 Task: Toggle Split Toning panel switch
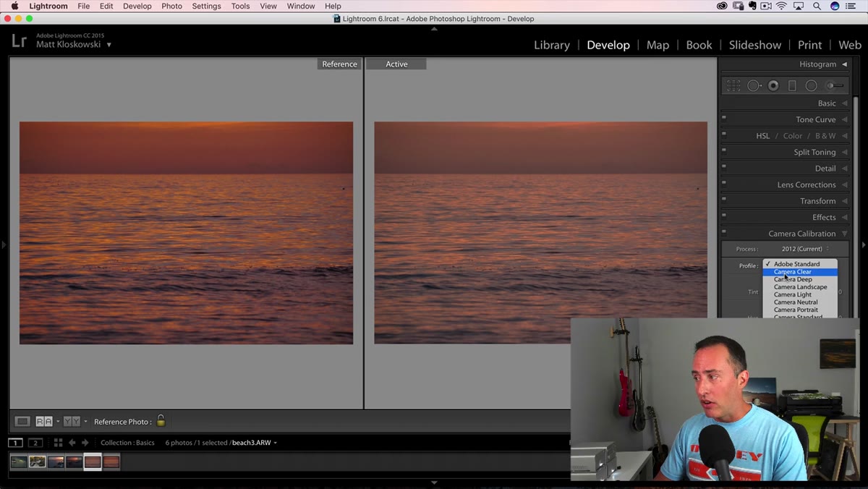pos(724,150)
